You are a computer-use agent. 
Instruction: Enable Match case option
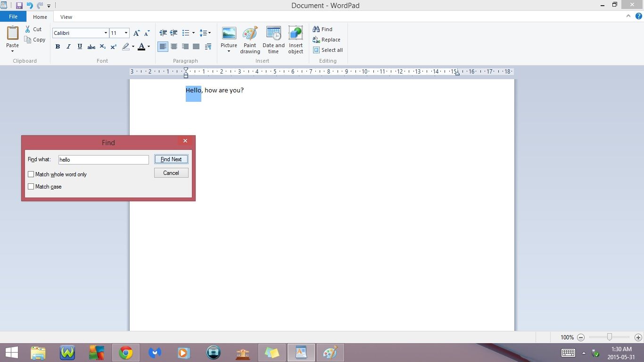tap(31, 186)
